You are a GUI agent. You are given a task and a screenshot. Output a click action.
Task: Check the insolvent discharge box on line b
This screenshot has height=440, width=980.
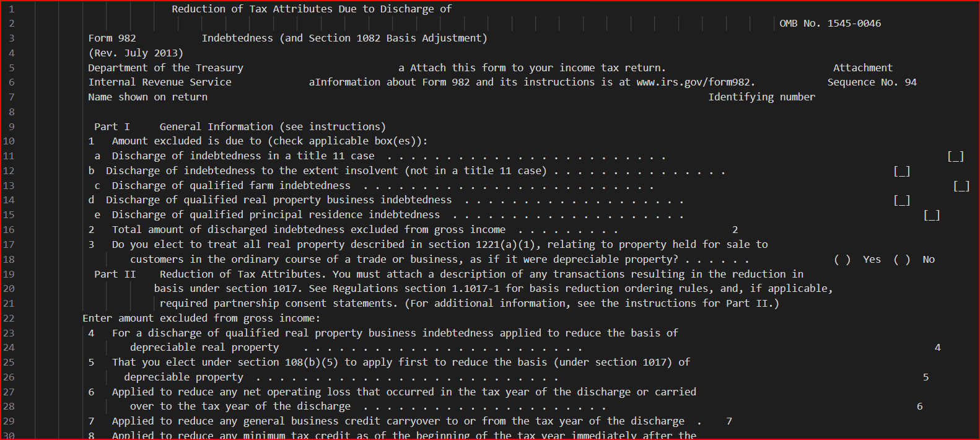(901, 171)
